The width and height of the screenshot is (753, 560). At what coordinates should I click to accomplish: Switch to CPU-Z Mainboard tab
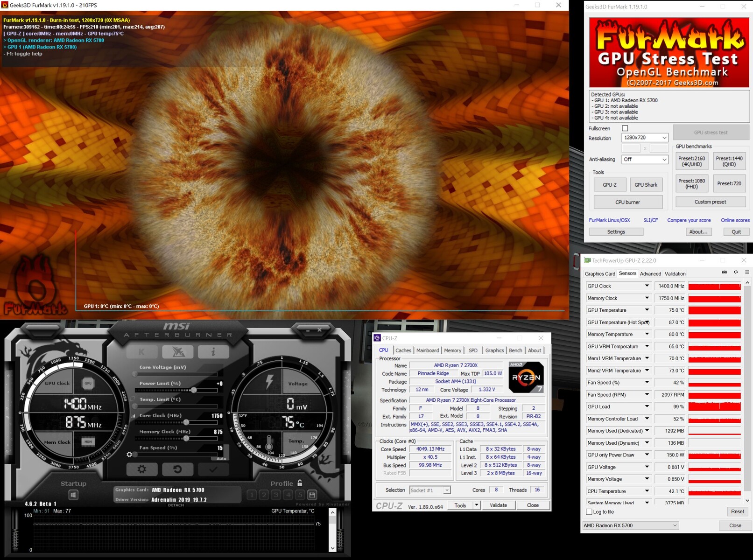[x=428, y=350]
